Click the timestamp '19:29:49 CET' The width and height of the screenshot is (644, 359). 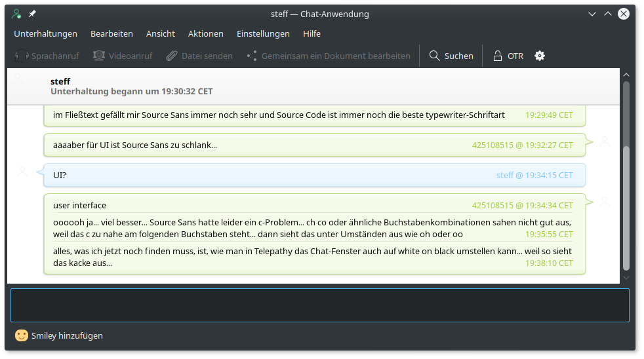click(549, 115)
